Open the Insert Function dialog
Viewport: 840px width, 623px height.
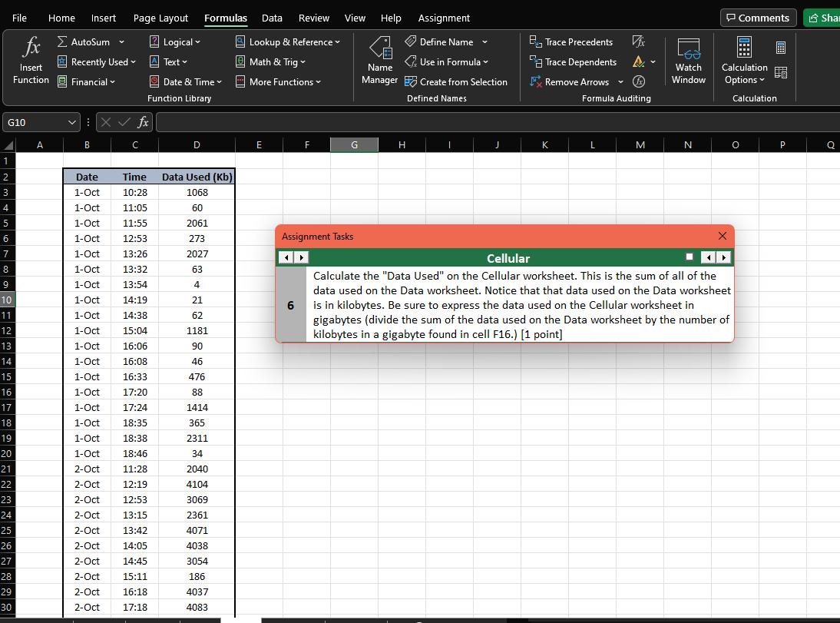click(30, 58)
